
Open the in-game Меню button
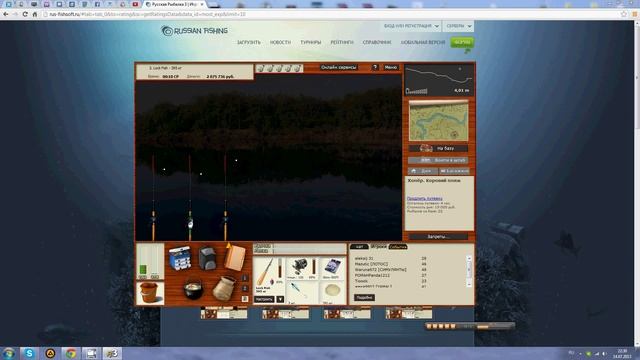tap(391, 67)
